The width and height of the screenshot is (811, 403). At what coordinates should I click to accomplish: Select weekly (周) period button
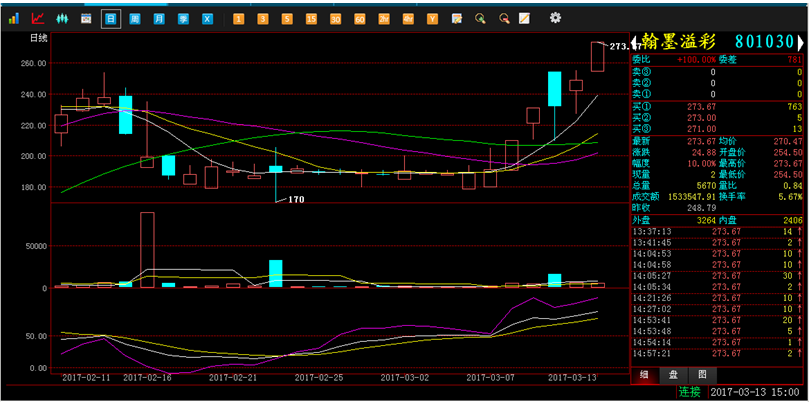coord(134,19)
